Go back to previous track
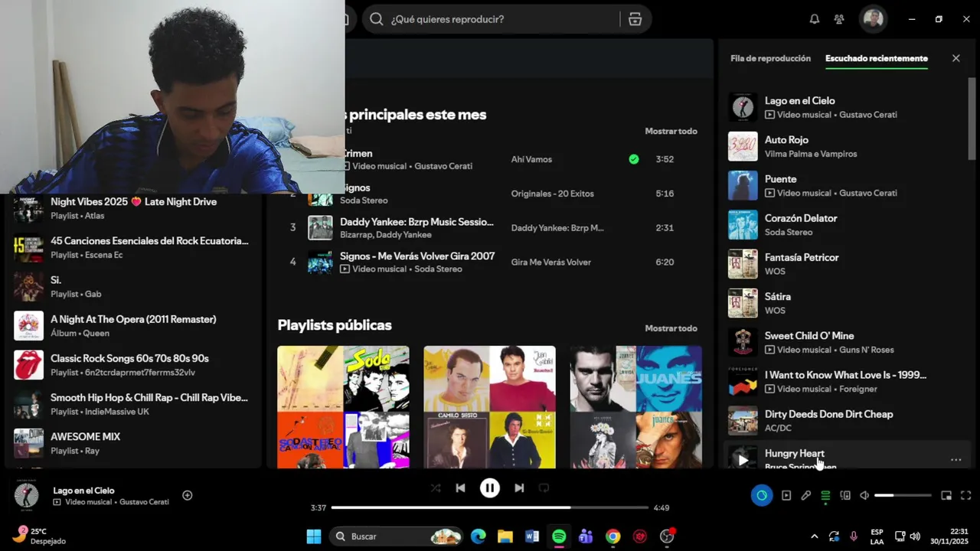Image resolution: width=980 pixels, height=551 pixels. [460, 487]
